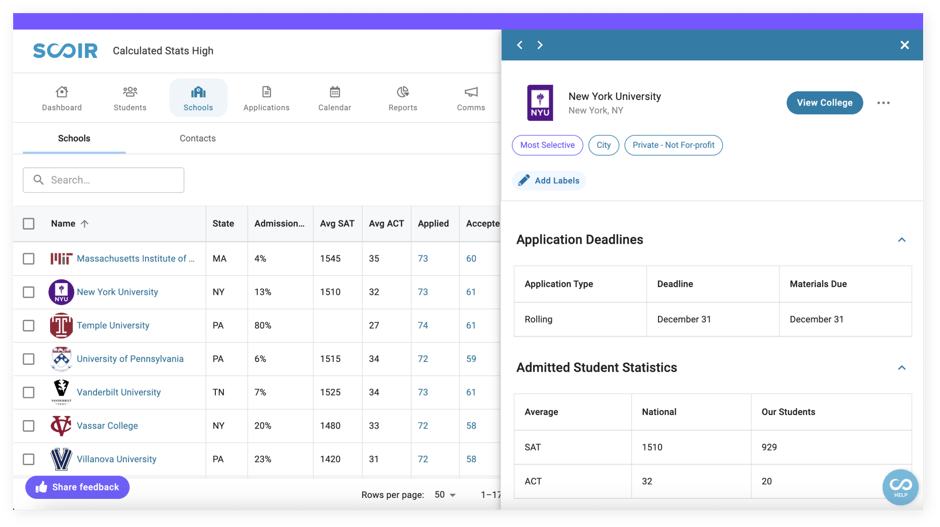This screenshot has width=940, height=527.
Task: Click the Private - Not For-profit tag
Action: click(673, 145)
